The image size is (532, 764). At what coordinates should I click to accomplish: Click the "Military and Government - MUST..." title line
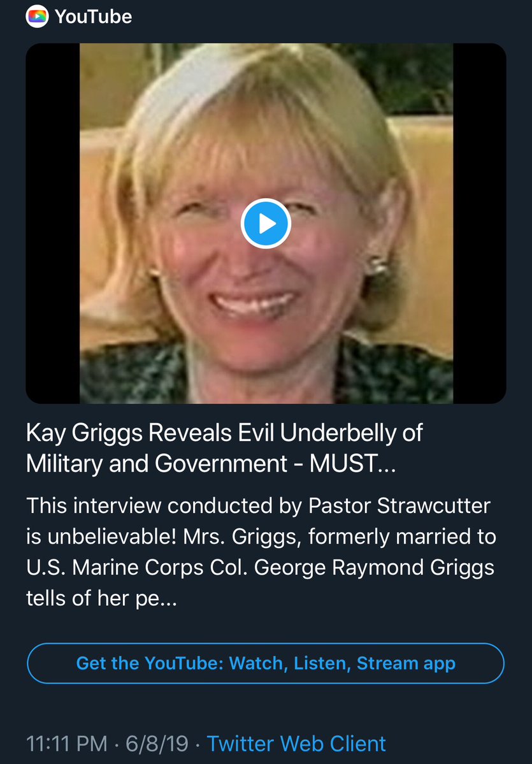(x=211, y=463)
